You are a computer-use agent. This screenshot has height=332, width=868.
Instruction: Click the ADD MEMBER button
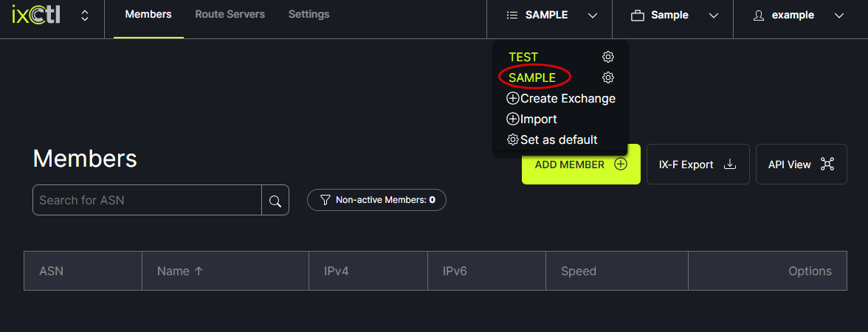pyautogui.click(x=580, y=165)
